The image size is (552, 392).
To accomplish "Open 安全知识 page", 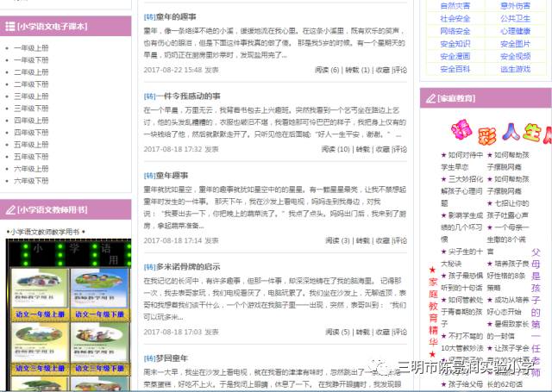I will pyautogui.click(x=455, y=44).
